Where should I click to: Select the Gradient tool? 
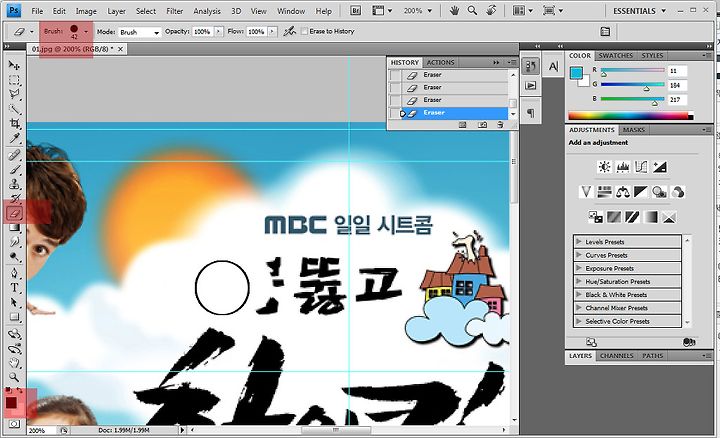click(14, 227)
